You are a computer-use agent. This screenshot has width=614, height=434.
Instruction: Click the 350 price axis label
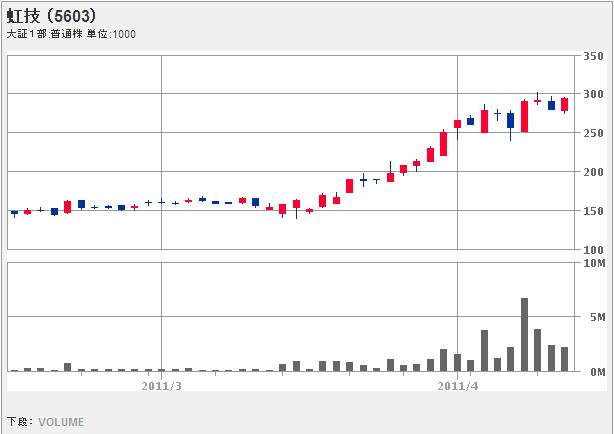click(x=593, y=56)
